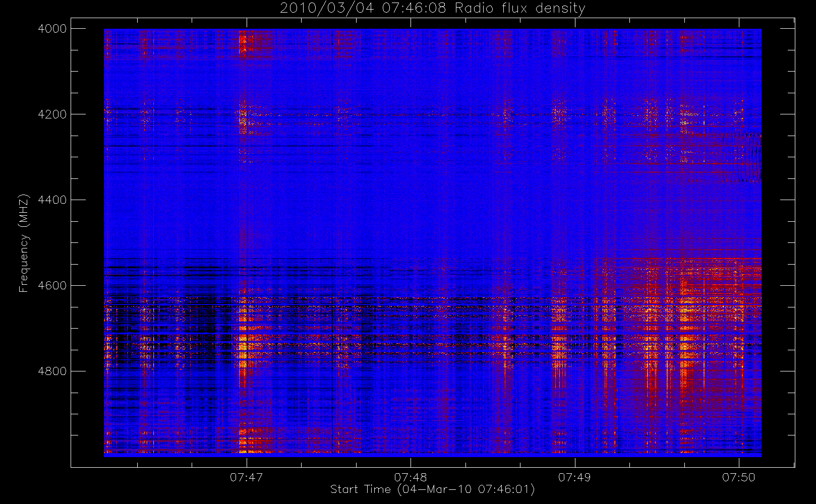Click the 'Frequency (MHZ)' y-axis title
Image resolution: width=816 pixels, height=504 pixels.
click(24, 243)
